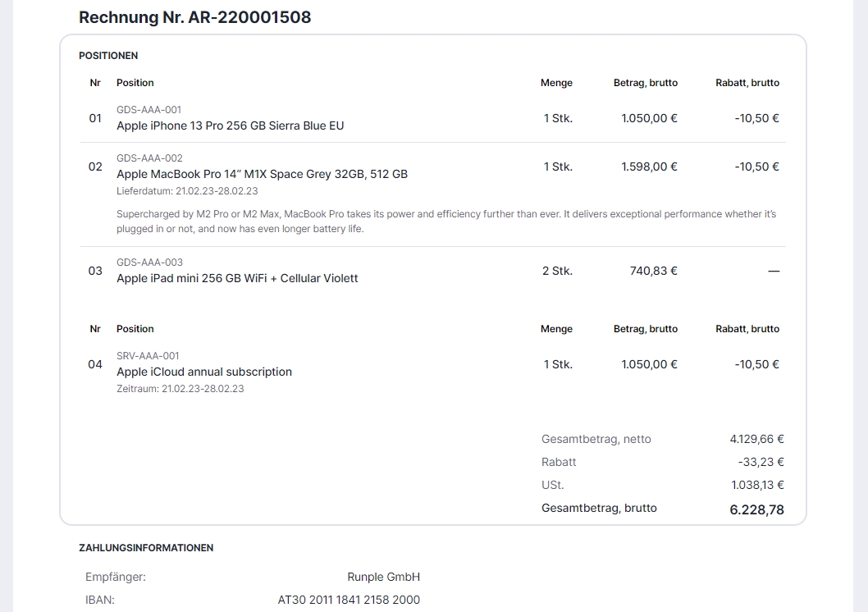Click the Gesamtbetrag, netto value 4.129,66 €
Image resolution: width=868 pixels, height=612 pixels.
tap(756, 439)
